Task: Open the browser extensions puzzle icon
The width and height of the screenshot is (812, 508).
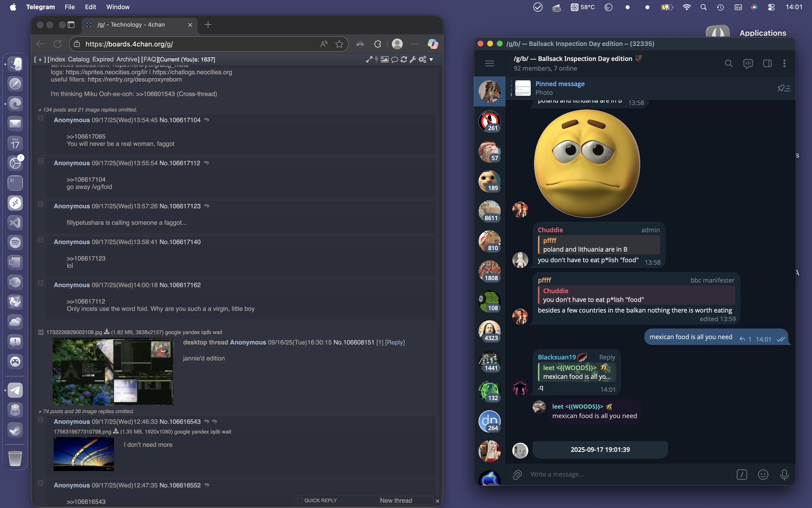Action: 378,44
